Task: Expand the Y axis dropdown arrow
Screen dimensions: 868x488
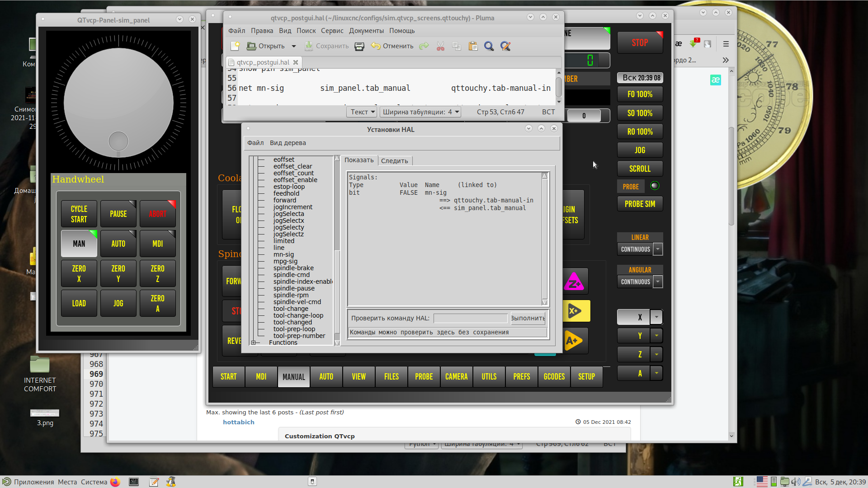Action: (657, 336)
